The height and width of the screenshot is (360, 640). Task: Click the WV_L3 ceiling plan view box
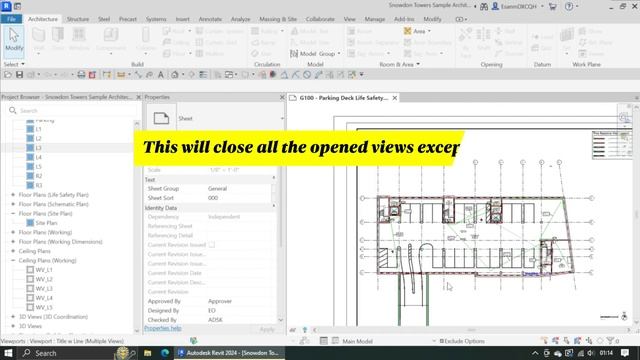tap(30, 289)
